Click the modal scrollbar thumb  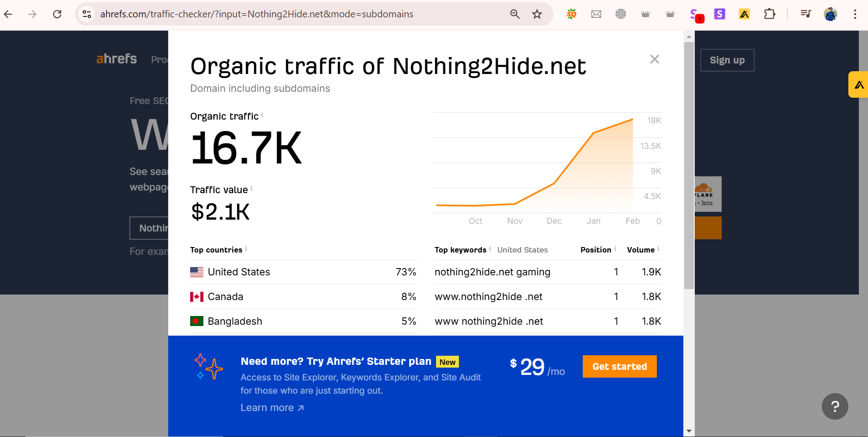point(689,165)
